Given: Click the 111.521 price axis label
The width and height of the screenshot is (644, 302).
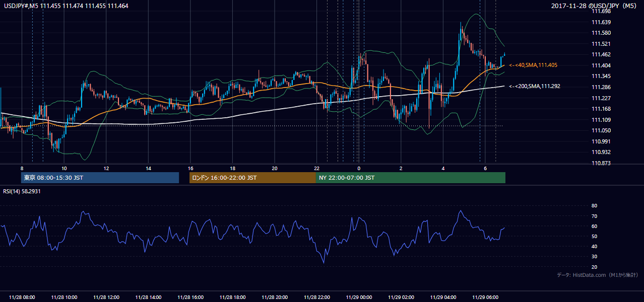Looking at the screenshot, I should (601, 44).
